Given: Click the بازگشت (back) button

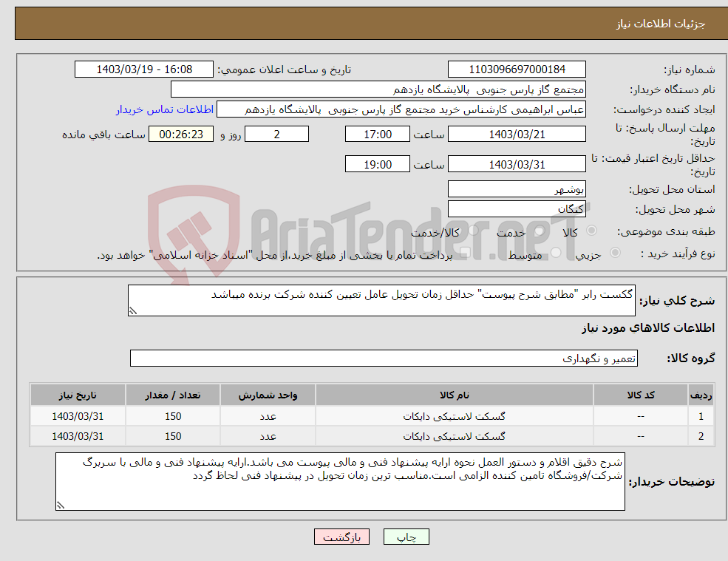Looking at the screenshot, I should click(341, 537).
